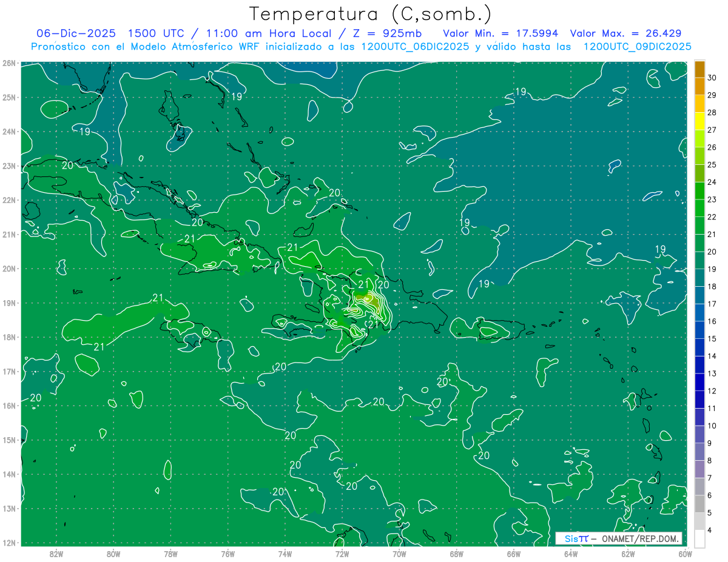Click the '21N' latitude label
This screenshot has width=728, height=562.
pyautogui.click(x=8, y=234)
